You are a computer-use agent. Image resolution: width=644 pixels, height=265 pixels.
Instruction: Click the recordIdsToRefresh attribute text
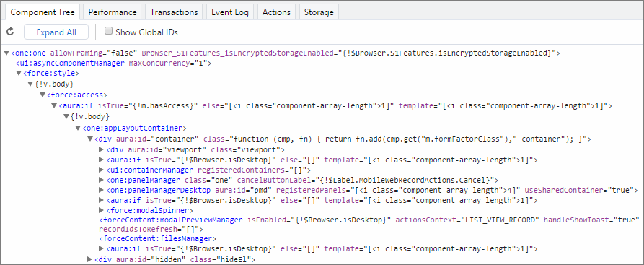149,229
